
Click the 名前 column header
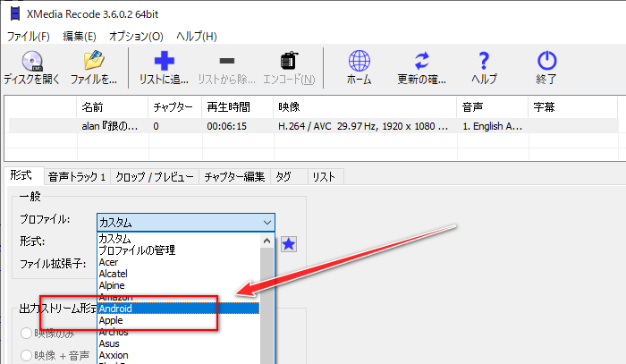pyautogui.click(x=112, y=107)
